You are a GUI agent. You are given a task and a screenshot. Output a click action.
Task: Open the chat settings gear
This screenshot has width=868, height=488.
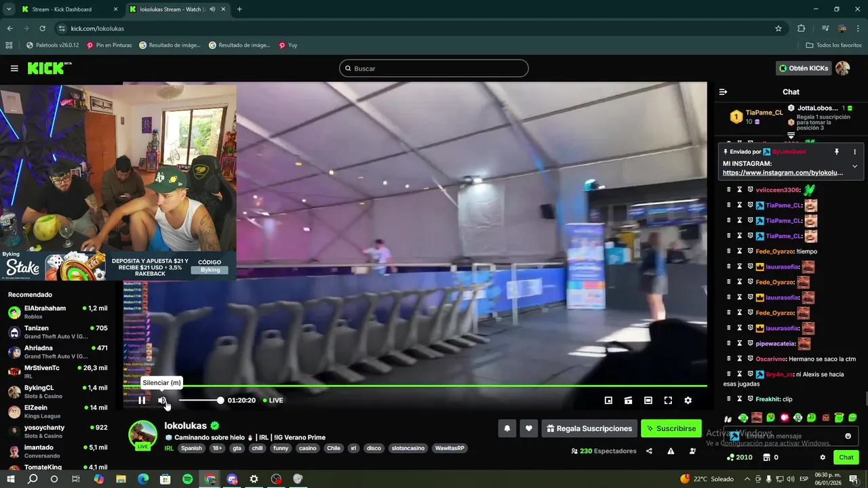(x=823, y=457)
